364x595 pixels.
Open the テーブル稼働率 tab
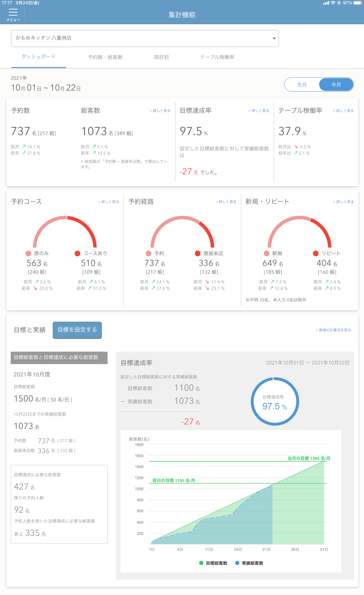[217, 57]
